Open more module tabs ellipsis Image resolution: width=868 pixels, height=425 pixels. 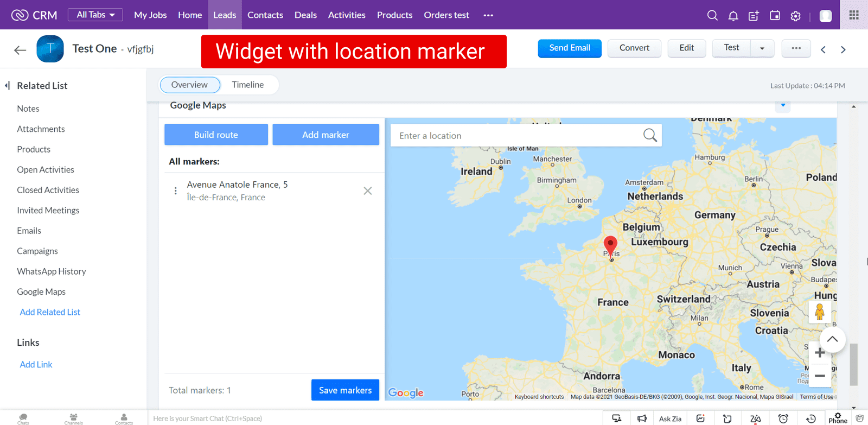pyautogui.click(x=488, y=15)
